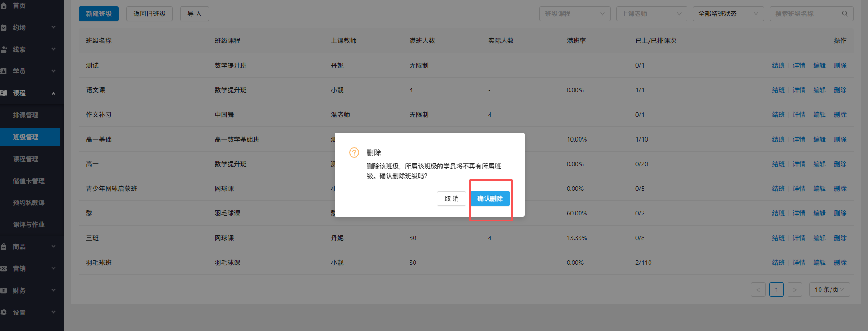Open 课程管理 in the sidebar
Viewport: 868px width, 331px height.
26,159
